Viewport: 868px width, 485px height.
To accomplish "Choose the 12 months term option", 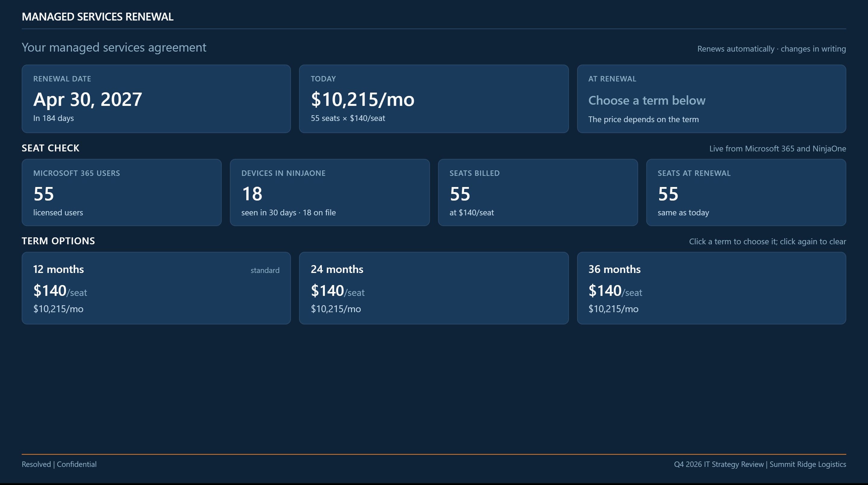I will click(156, 288).
